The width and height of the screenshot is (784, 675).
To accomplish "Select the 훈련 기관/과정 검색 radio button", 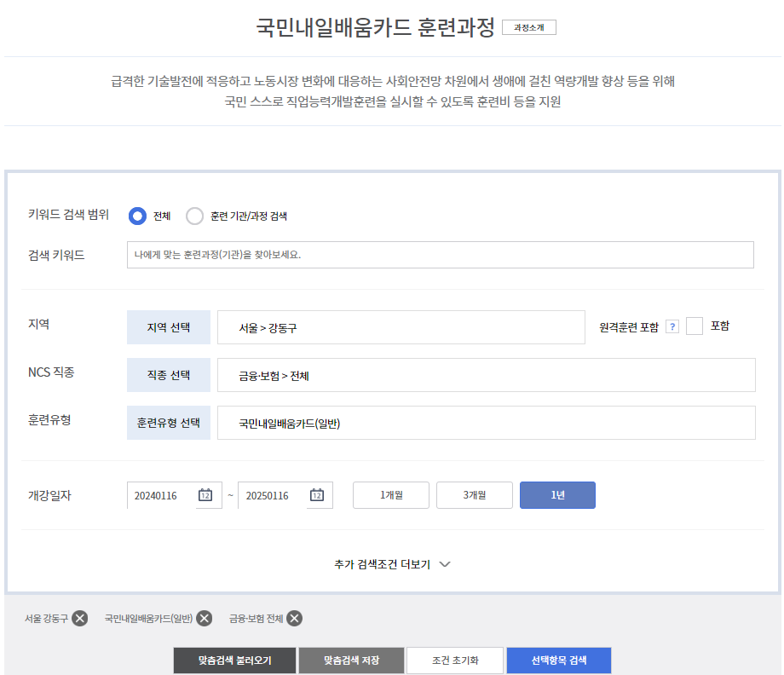I will click(197, 216).
